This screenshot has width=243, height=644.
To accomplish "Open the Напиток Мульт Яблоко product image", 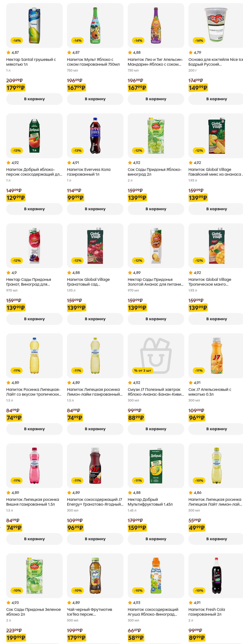I will (95, 26).
